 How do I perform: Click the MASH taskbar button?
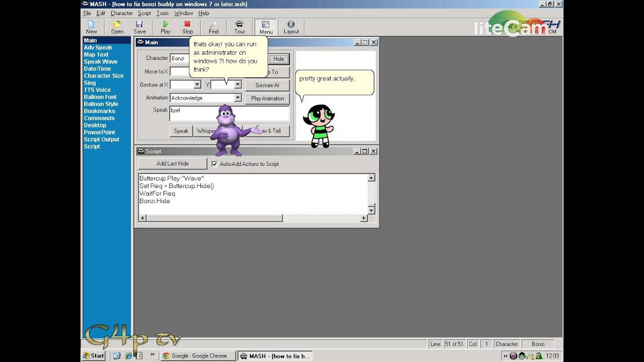coord(275,356)
